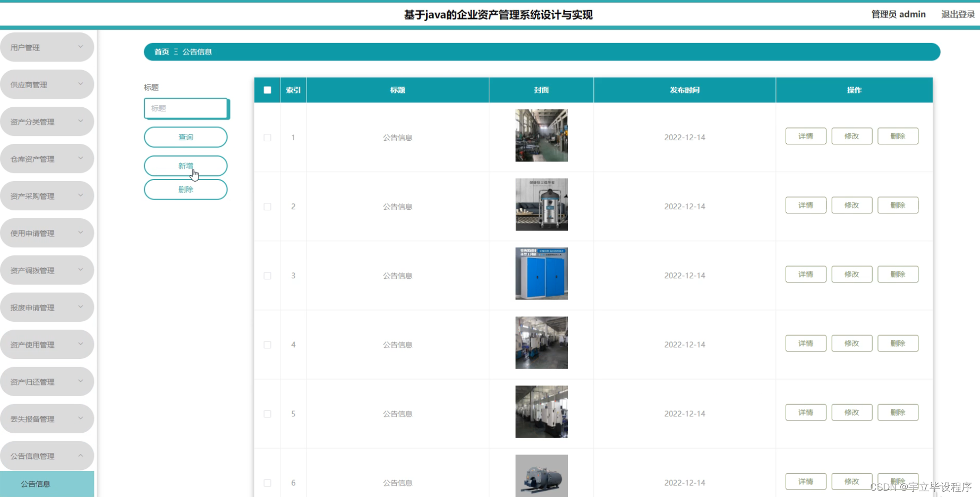Click 修改 for row 2
This screenshot has width=980, height=497.
click(x=852, y=205)
